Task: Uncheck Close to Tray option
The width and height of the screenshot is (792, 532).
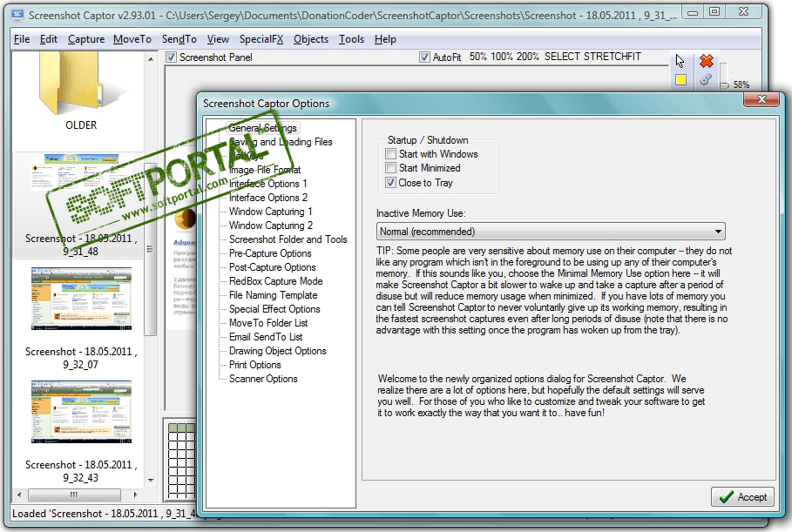Action: tap(390, 183)
